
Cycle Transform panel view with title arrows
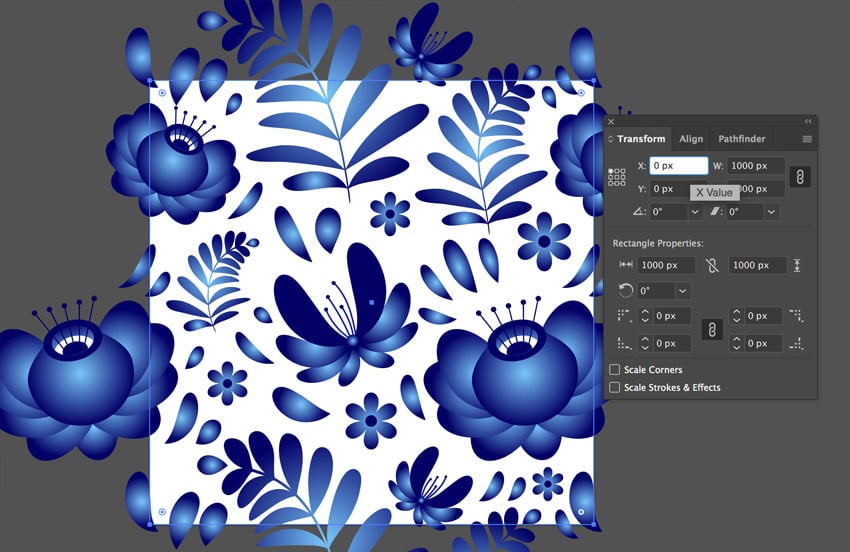point(610,139)
